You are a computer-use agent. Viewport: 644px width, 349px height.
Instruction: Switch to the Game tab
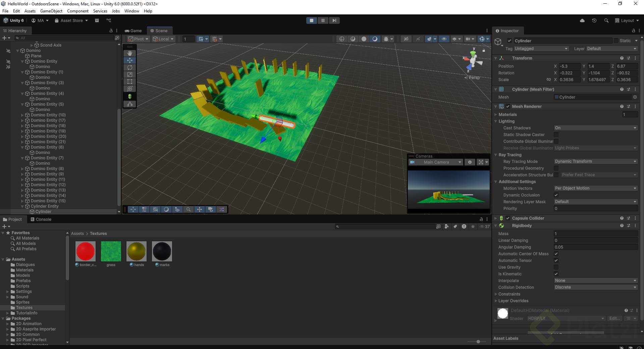coord(133,31)
